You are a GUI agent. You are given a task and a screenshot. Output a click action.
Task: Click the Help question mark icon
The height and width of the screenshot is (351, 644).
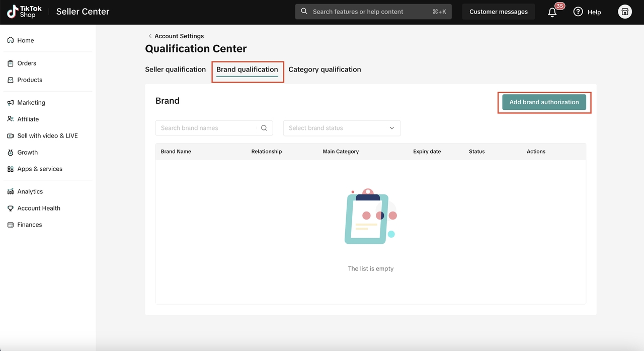(578, 12)
